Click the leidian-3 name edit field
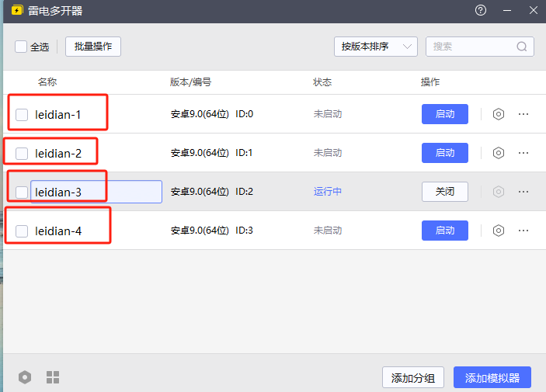This screenshot has height=392, width=546. tap(96, 192)
